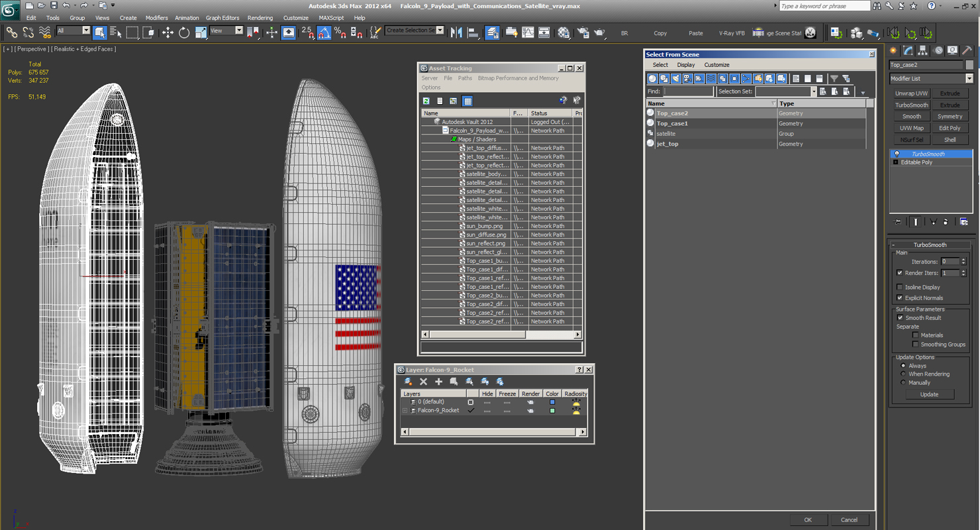The height and width of the screenshot is (530, 980).
Task: Toggle Smooth Result checkbox
Action: click(x=900, y=318)
